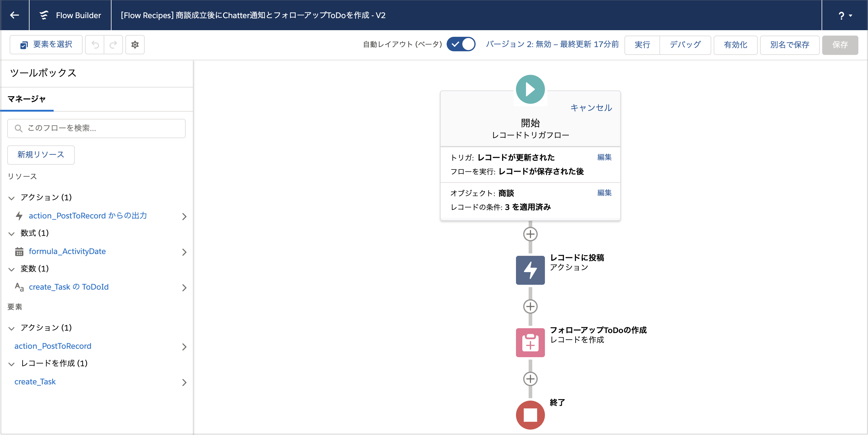Click the フォローアップToDoの作成 create record icon
Viewport: 868px width, 435px height.
(x=530, y=343)
